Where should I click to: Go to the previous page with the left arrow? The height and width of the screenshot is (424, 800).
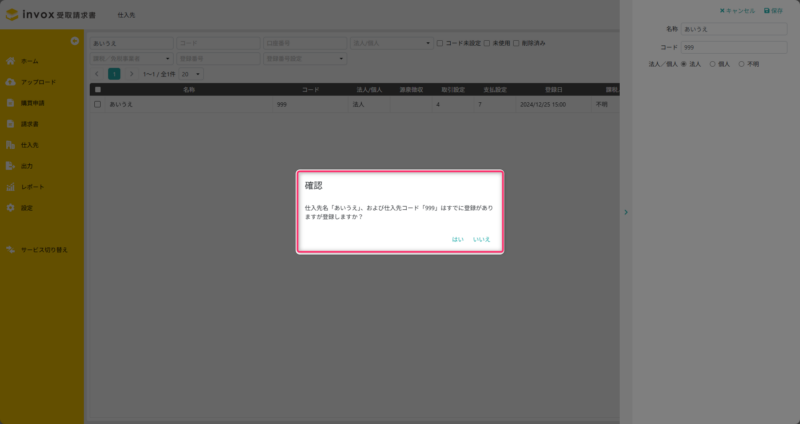click(97, 74)
